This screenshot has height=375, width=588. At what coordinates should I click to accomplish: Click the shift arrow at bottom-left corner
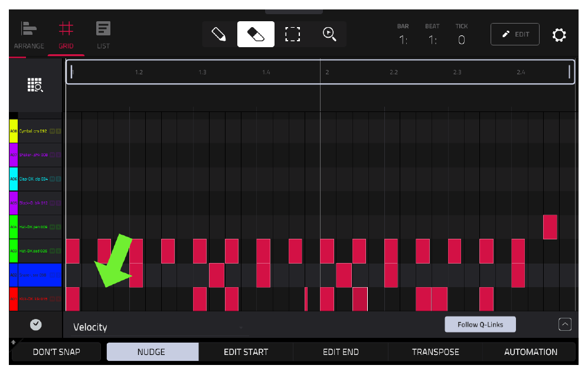coord(14,342)
